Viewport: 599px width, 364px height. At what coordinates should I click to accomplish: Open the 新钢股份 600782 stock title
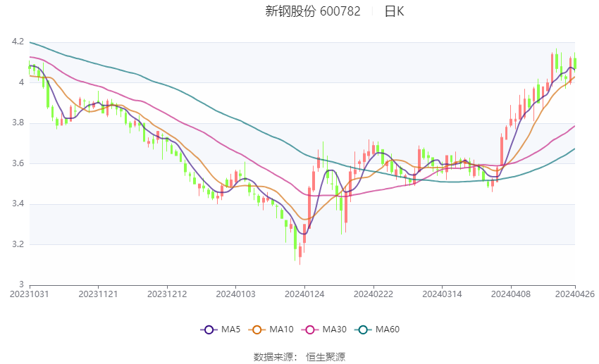[x=312, y=11]
